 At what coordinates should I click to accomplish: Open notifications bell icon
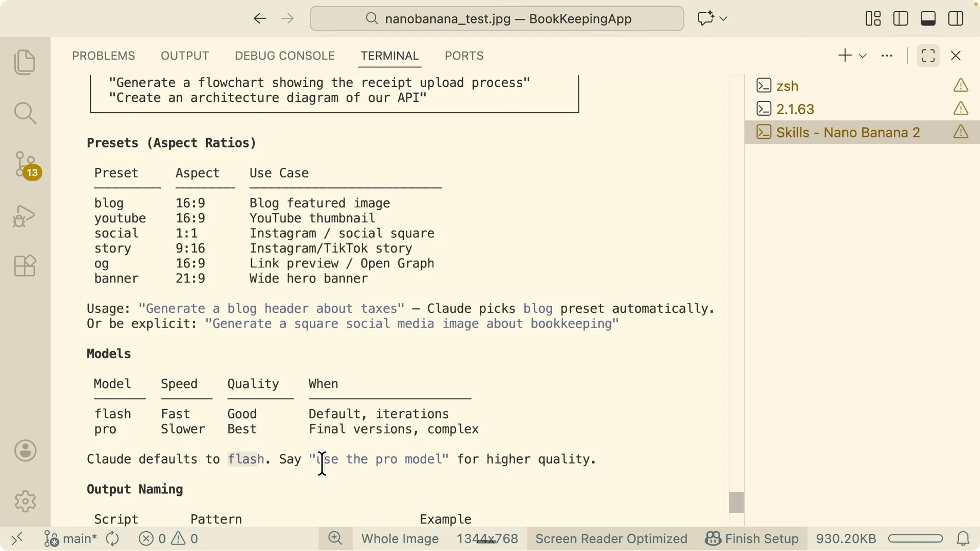point(963,539)
